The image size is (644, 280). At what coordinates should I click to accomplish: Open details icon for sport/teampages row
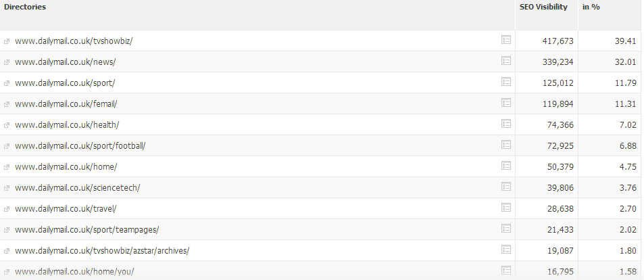click(506, 229)
